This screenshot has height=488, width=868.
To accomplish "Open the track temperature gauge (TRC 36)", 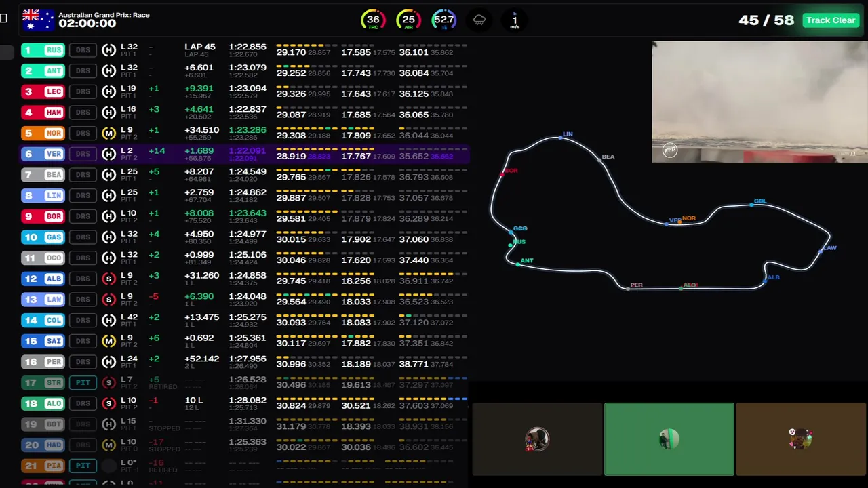I will (x=373, y=20).
